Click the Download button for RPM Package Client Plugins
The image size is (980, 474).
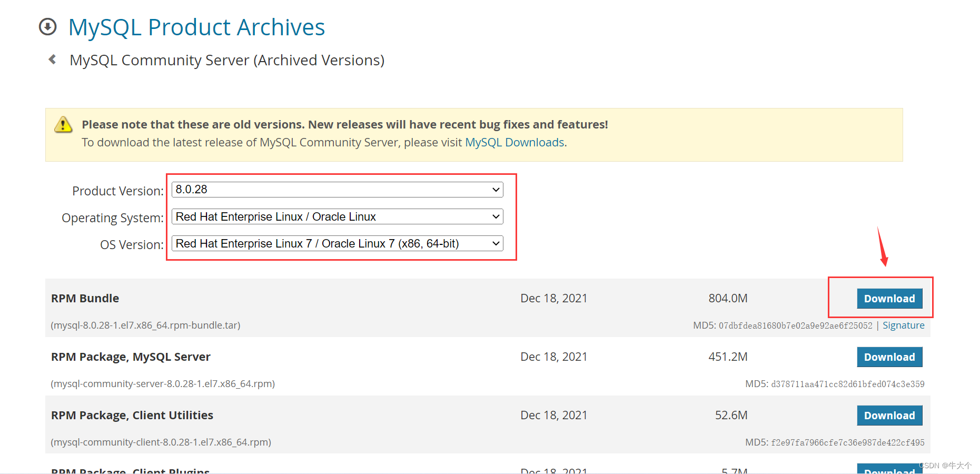point(889,470)
